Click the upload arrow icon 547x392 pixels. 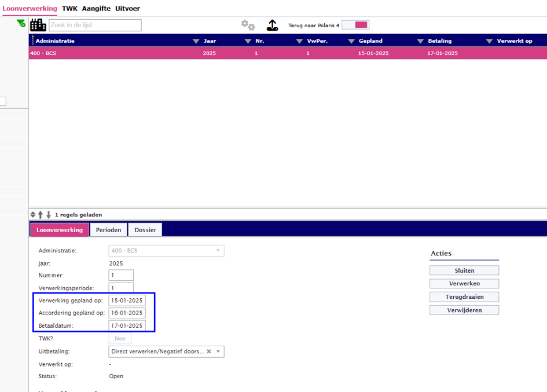[272, 25]
